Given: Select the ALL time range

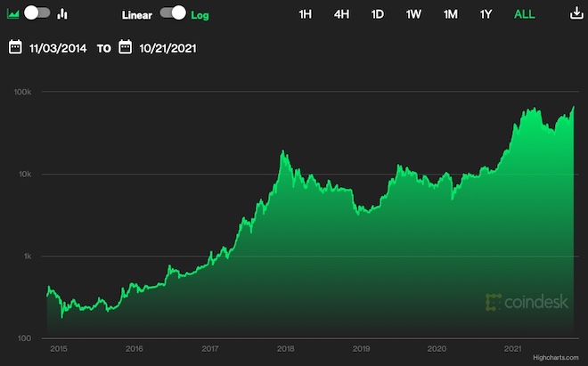Looking at the screenshot, I should point(525,14).
